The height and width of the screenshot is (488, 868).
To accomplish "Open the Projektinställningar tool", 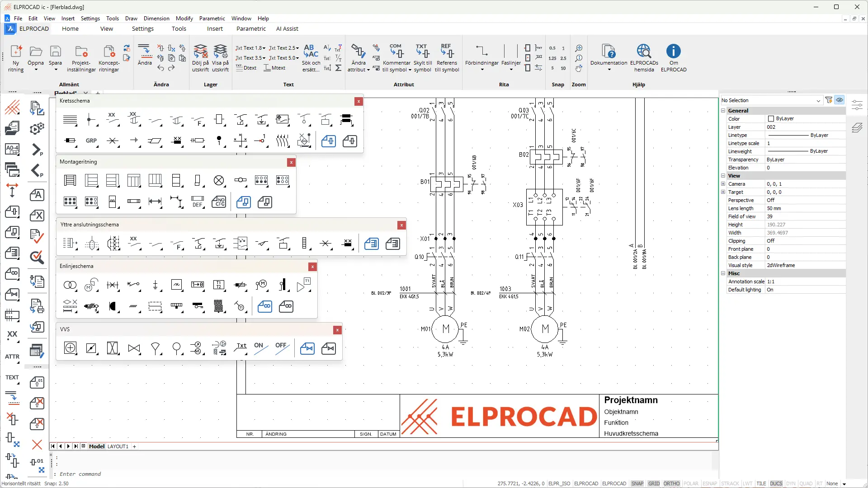I will tap(81, 52).
